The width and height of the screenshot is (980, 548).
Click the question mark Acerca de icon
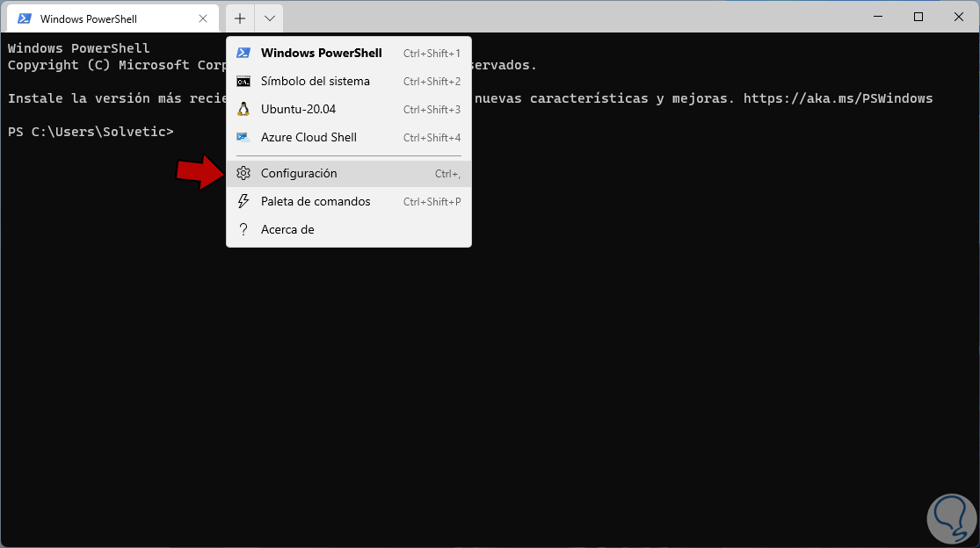coord(243,230)
